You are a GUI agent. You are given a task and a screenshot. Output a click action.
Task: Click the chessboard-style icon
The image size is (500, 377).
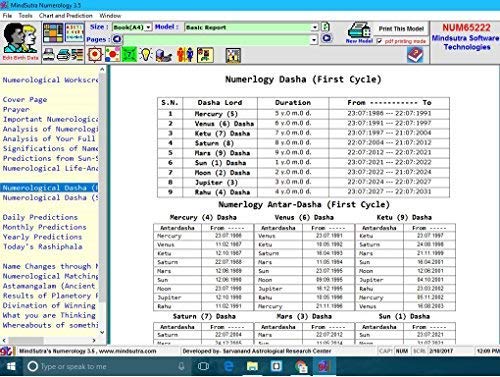click(x=233, y=55)
